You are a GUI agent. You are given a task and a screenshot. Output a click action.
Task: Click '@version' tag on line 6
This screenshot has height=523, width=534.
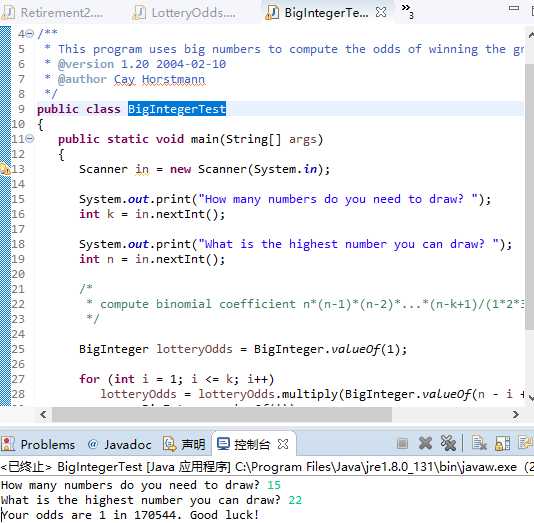86,64
